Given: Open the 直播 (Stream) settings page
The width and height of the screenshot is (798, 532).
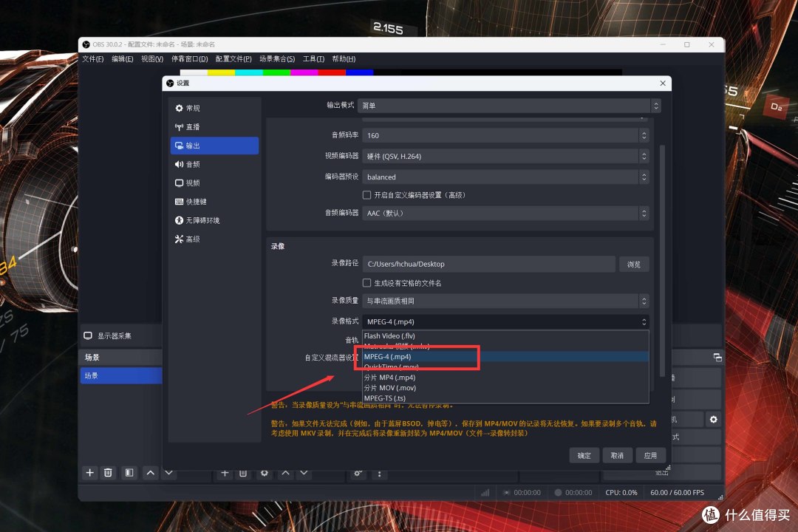Looking at the screenshot, I should pos(214,127).
